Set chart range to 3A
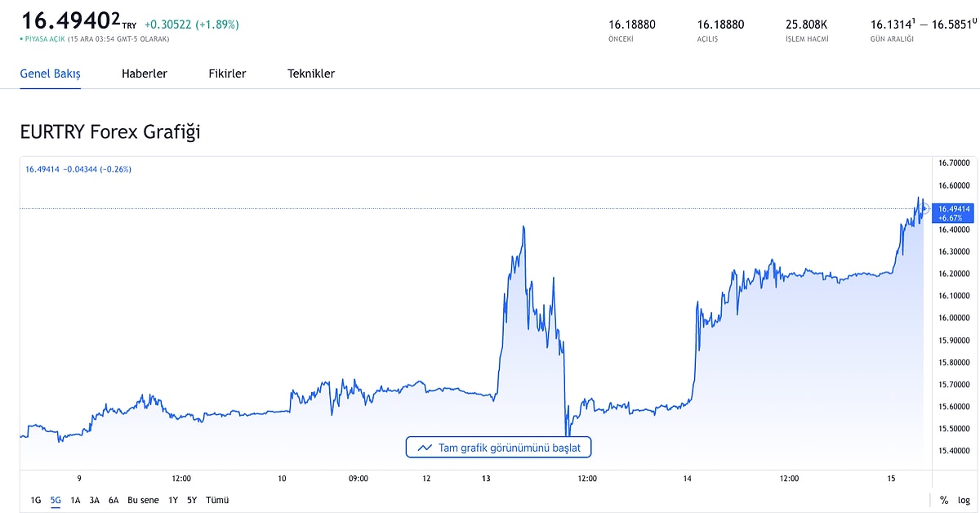The width and height of the screenshot is (980, 513). point(95,500)
